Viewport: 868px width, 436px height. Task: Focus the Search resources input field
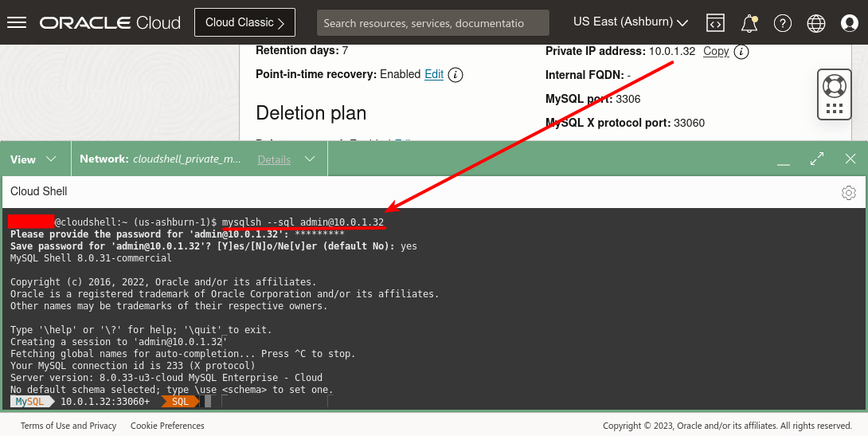tap(433, 22)
